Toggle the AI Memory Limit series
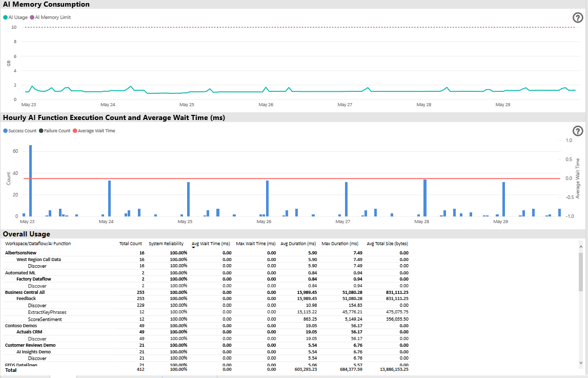The height and width of the screenshot is (378, 588). (x=50, y=17)
